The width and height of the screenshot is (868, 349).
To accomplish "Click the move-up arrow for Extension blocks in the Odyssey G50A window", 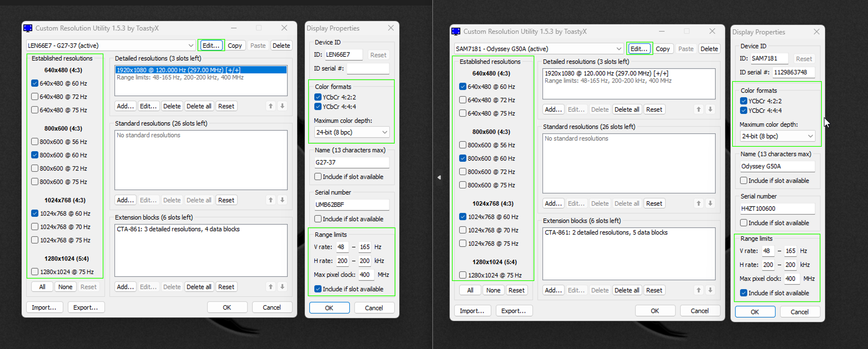I will tap(698, 290).
